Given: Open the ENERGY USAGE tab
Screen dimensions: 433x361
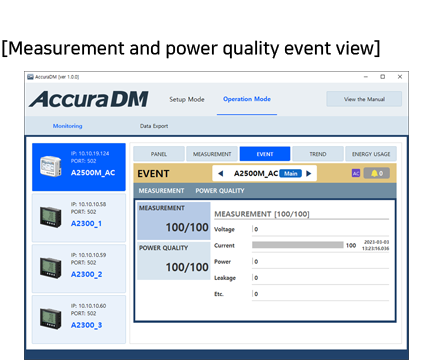Looking at the screenshot, I should [x=371, y=154].
